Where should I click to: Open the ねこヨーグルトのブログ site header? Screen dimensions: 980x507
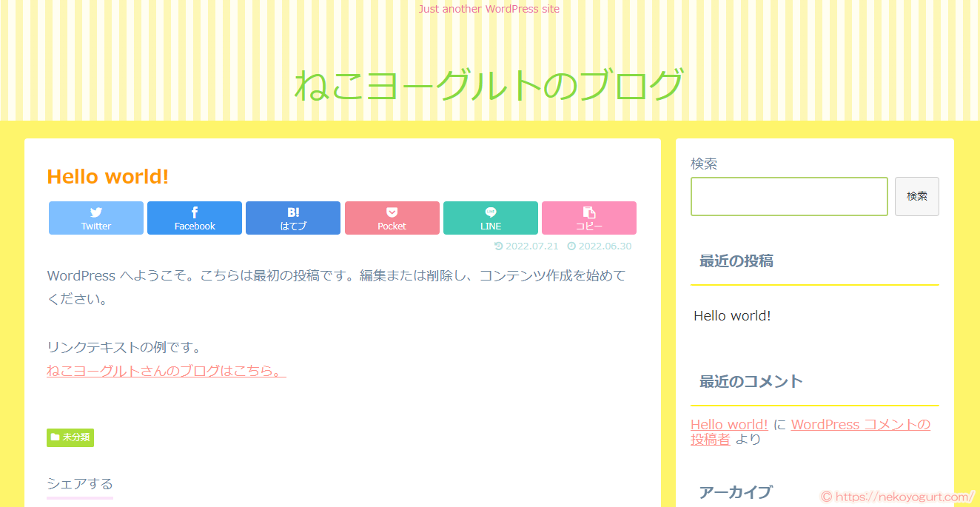point(489,83)
